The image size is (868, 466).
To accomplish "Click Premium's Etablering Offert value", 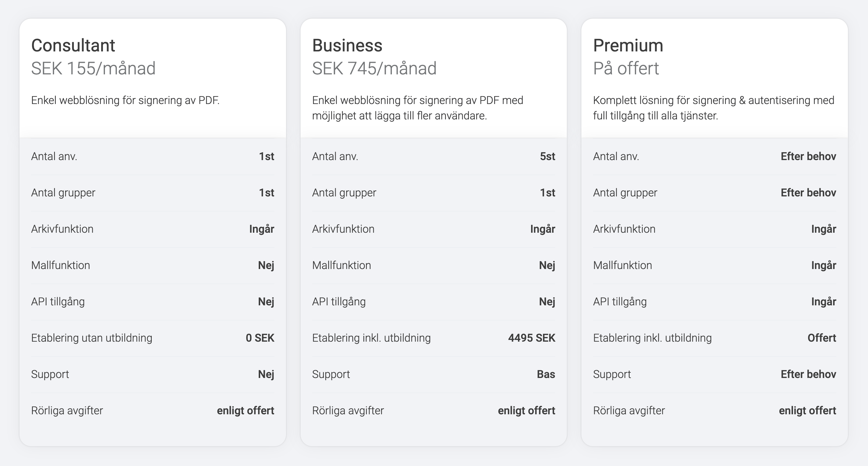I will (x=821, y=338).
